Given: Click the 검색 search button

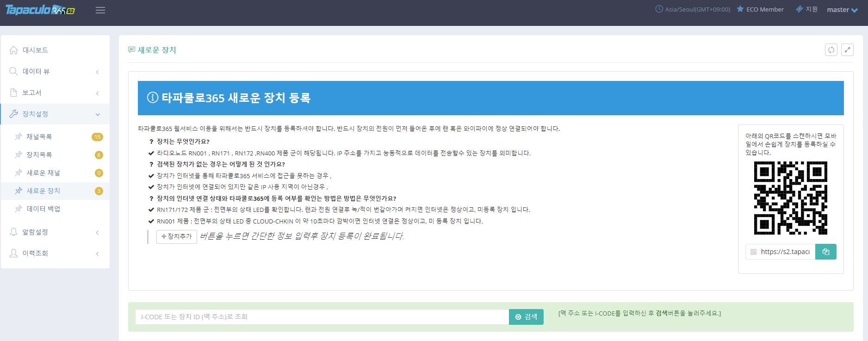Looking at the screenshot, I should 526,317.
